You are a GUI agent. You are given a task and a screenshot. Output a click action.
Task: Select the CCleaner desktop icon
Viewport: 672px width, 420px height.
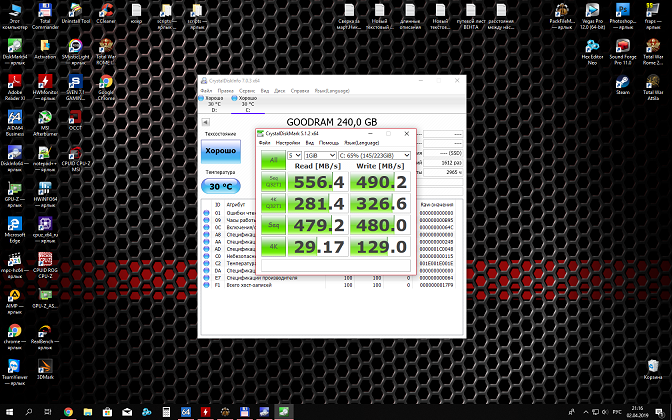click(x=106, y=14)
